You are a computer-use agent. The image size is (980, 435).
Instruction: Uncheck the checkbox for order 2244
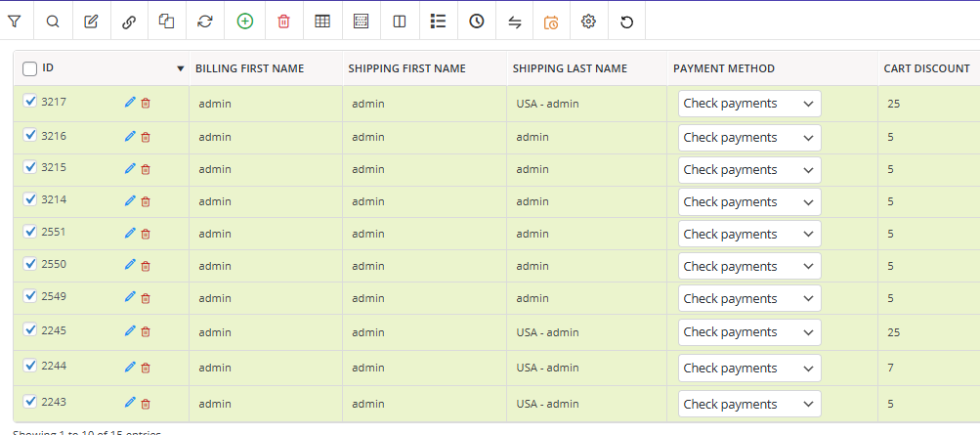coord(30,366)
